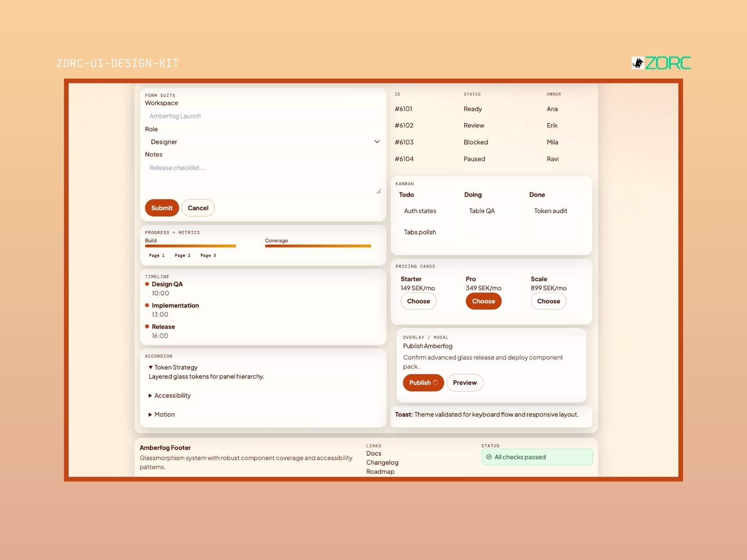The image size is (747, 560).
Task: Click the OWNER column header
Action: (554, 94)
